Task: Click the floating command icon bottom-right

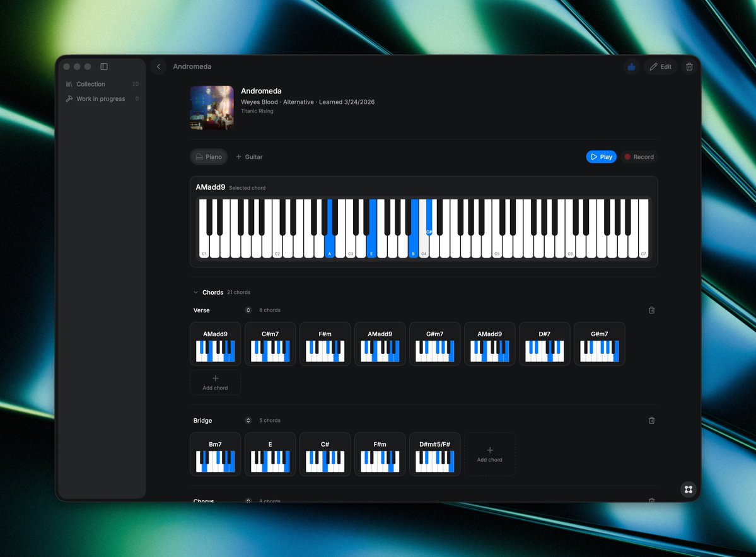Action: pos(689,490)
